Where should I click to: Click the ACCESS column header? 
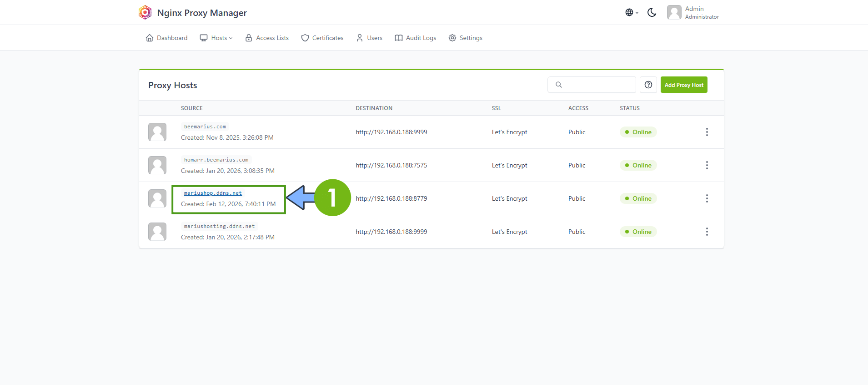pyautogui.click(x=578, y=108)
